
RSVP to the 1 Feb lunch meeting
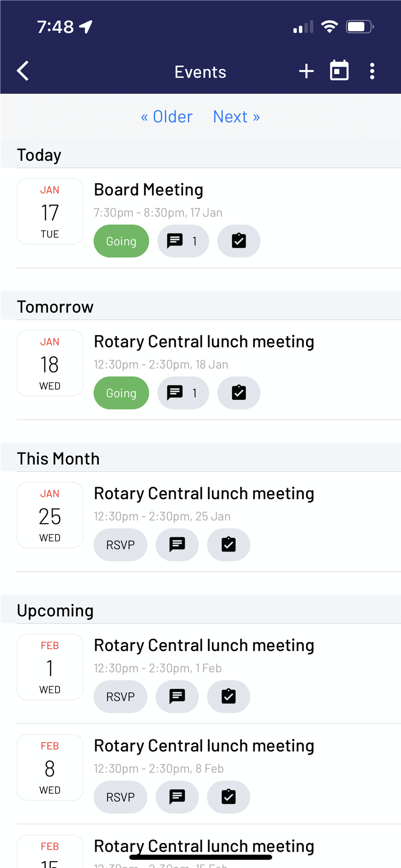click(120, 697)
